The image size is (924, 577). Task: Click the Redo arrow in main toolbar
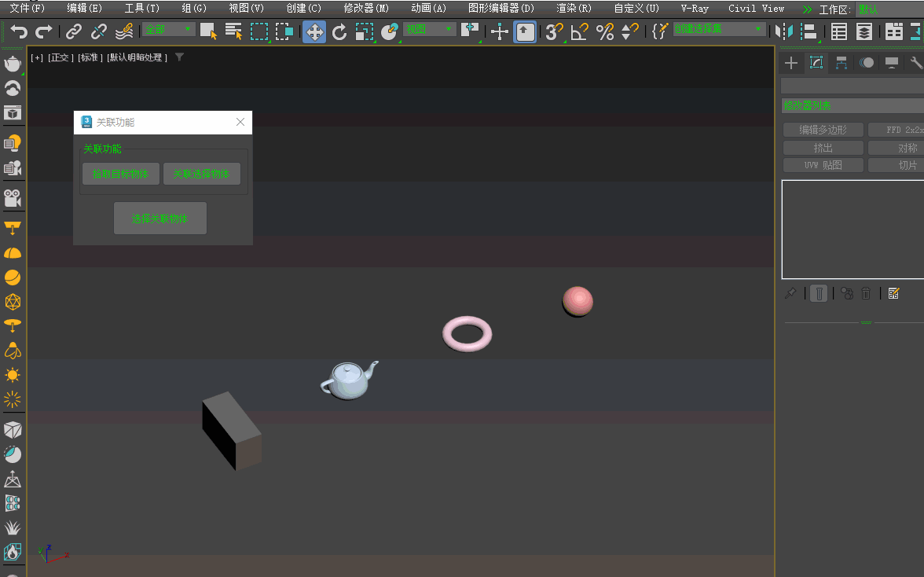point(44,31)
